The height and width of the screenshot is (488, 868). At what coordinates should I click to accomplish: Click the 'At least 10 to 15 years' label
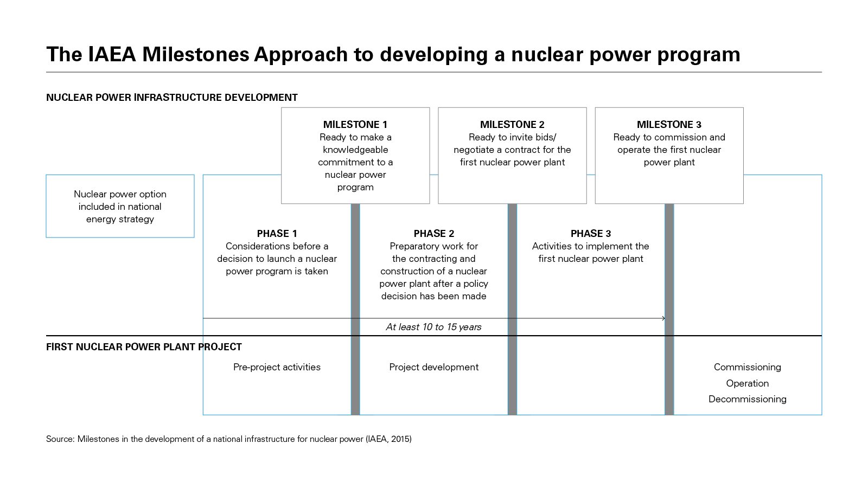tap(433, 327)
